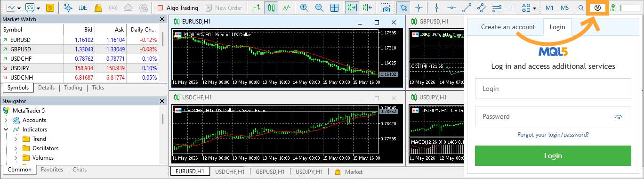Click the MQL5 account profile icon

tap(597, 8)
